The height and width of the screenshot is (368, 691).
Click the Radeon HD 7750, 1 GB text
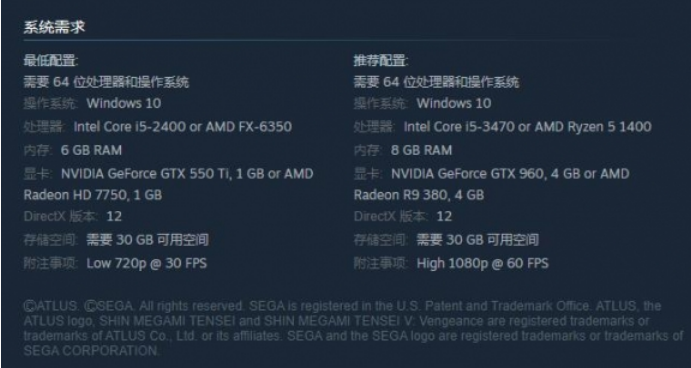click(93, 195)
